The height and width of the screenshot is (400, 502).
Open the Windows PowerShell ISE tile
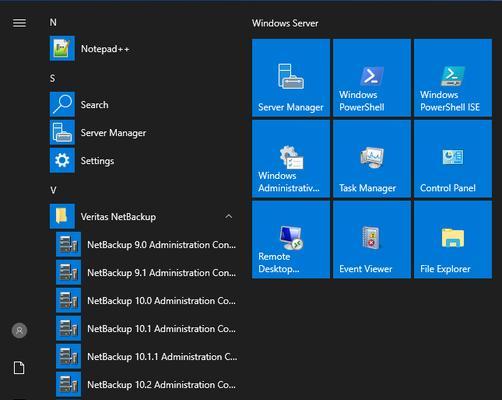(453, 78)
